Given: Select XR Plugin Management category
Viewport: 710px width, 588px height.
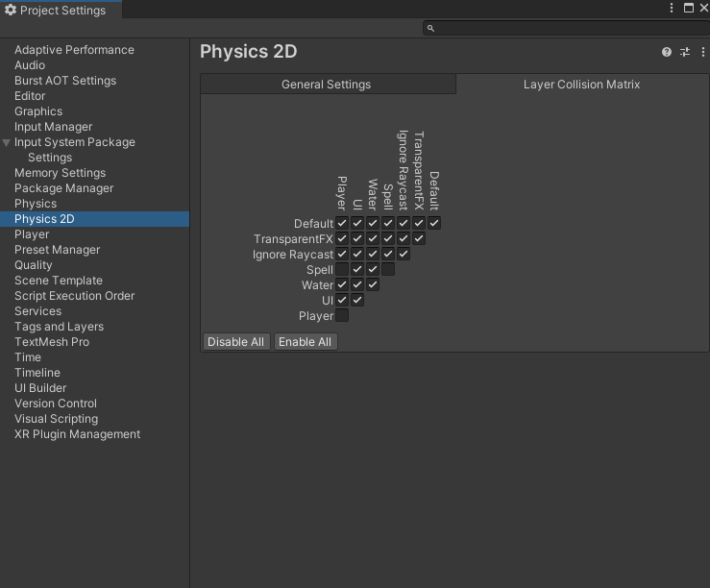Looking at the screenshot, I should 95,434.
